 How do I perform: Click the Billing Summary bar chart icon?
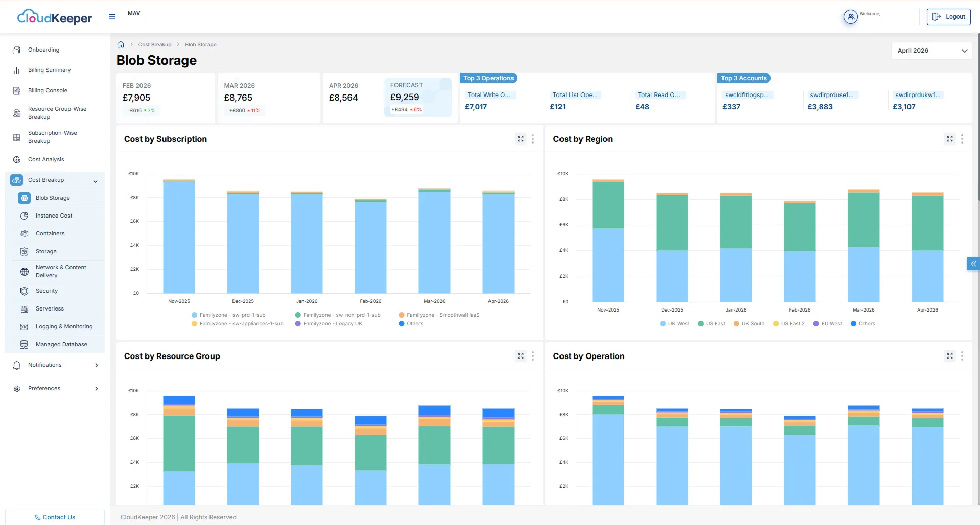tap(16, 70)
